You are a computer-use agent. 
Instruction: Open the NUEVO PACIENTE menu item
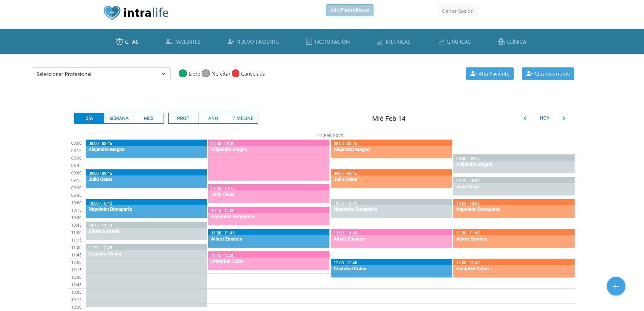[253, 42]
